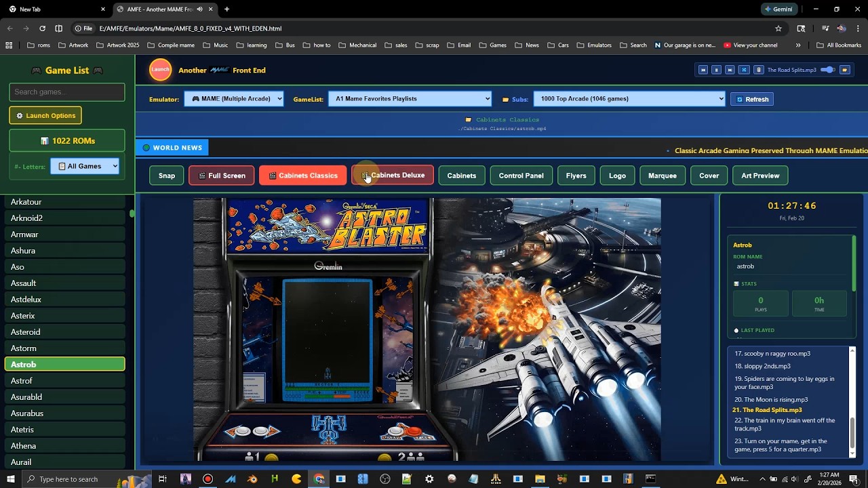The image size is (868, 488).
Task: Select highlighted Astrob game entry
Action: [x=65, y=365]
